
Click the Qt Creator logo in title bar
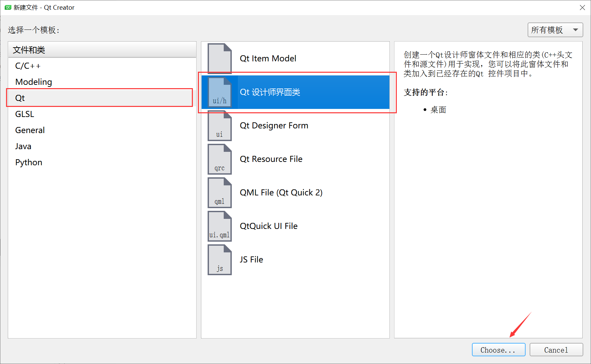coord(8,7)
